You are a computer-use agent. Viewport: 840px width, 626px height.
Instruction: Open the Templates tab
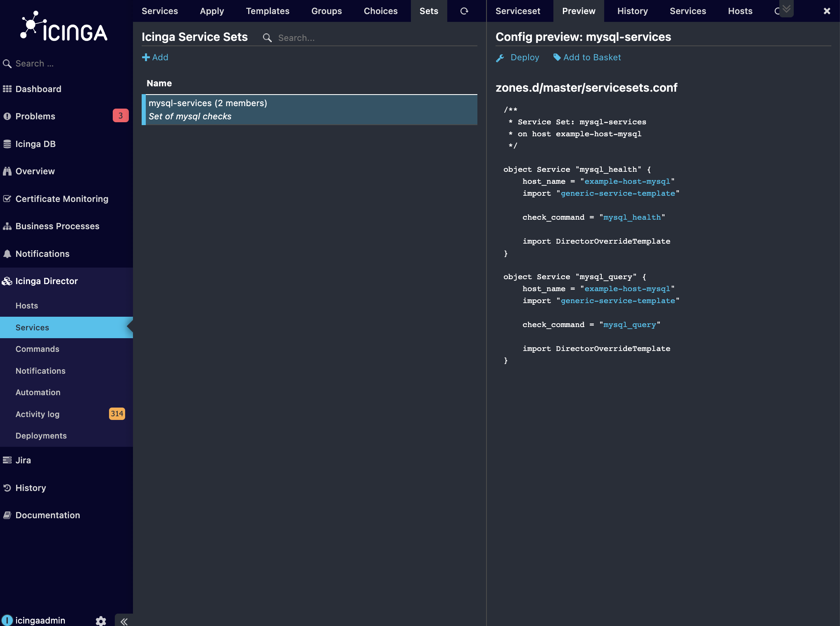point(268,11)
